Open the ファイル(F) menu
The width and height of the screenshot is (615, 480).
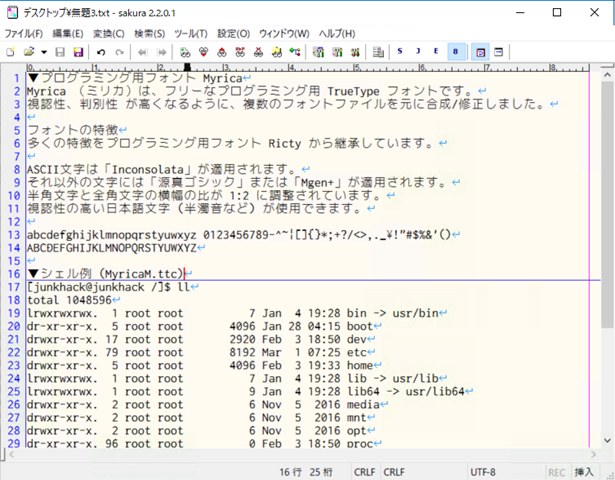(x=24, y=34)
